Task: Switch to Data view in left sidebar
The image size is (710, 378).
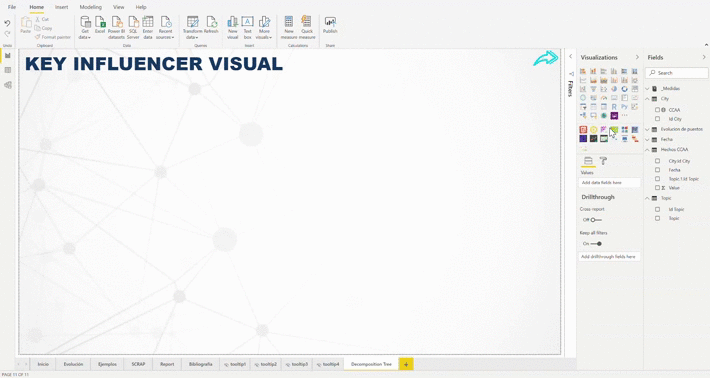Action: coord(8,70)
